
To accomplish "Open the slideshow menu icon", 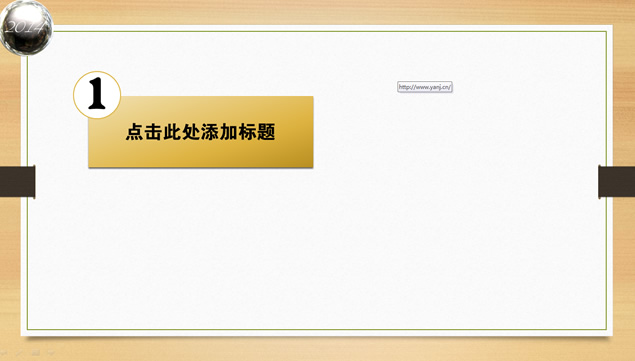I will (35, 353).
